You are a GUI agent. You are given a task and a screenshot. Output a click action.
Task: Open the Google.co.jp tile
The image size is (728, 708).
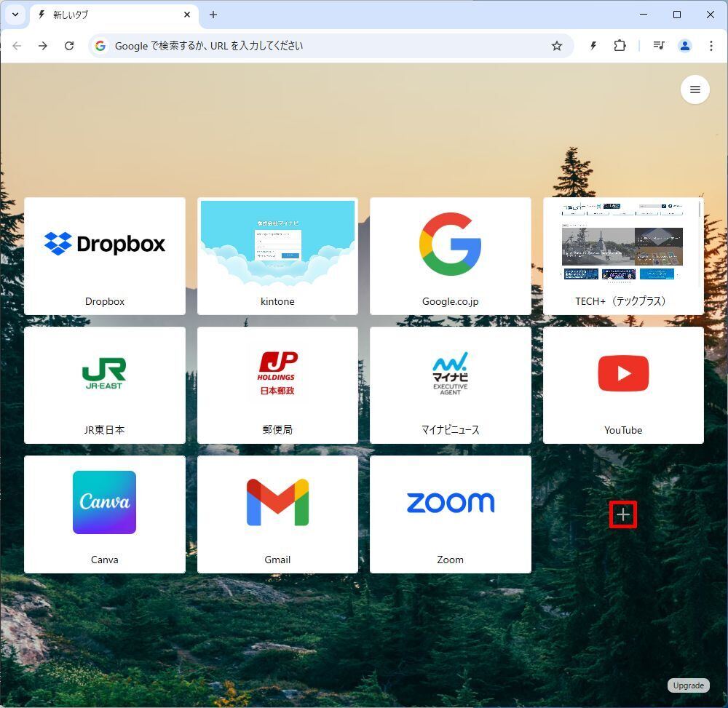(x=451, y=256)
